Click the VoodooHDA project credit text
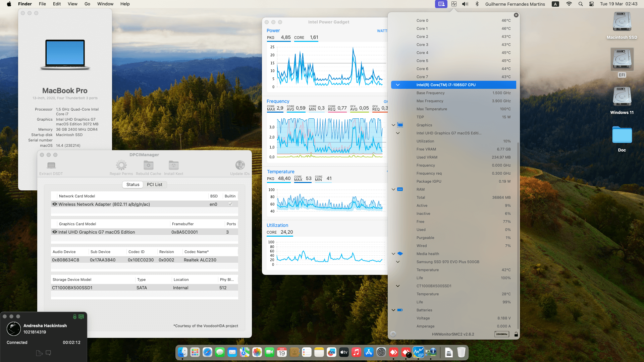This screenshot has height=362, width=644. (x=206, y=325)
